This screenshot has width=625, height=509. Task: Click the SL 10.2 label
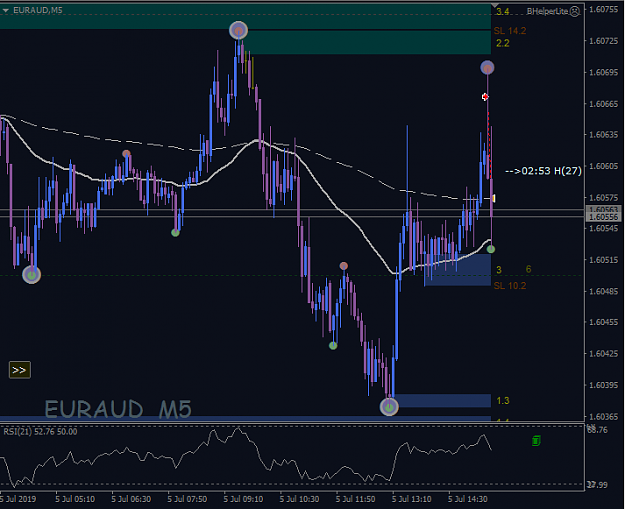point(510,286)
